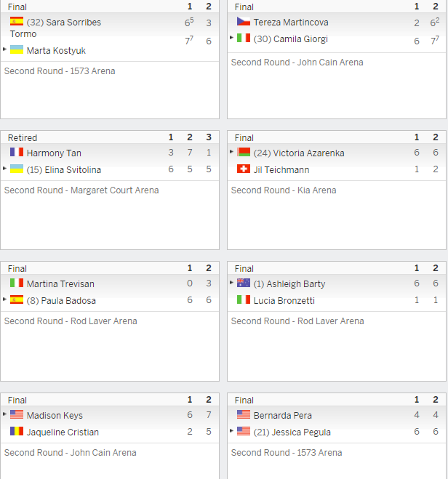
Task: Click Second Round - Margaret Court Arena text
Action: (x=81, y=190)
